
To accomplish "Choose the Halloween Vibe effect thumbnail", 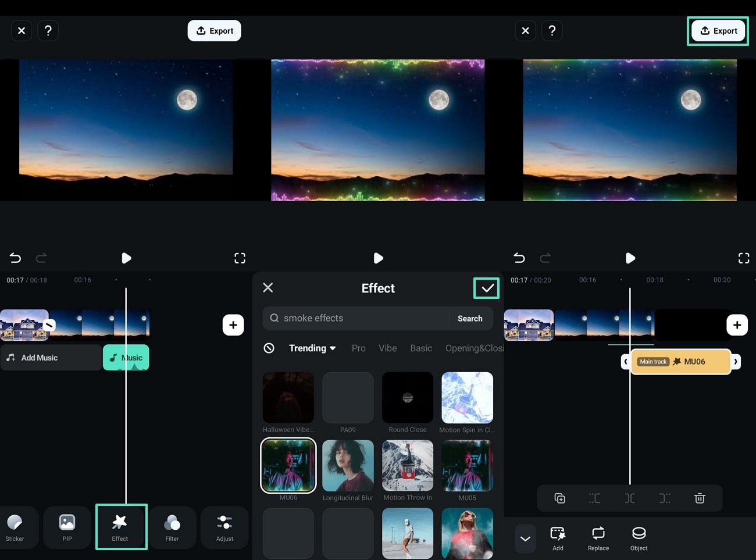I will click(x=288, y=398).
